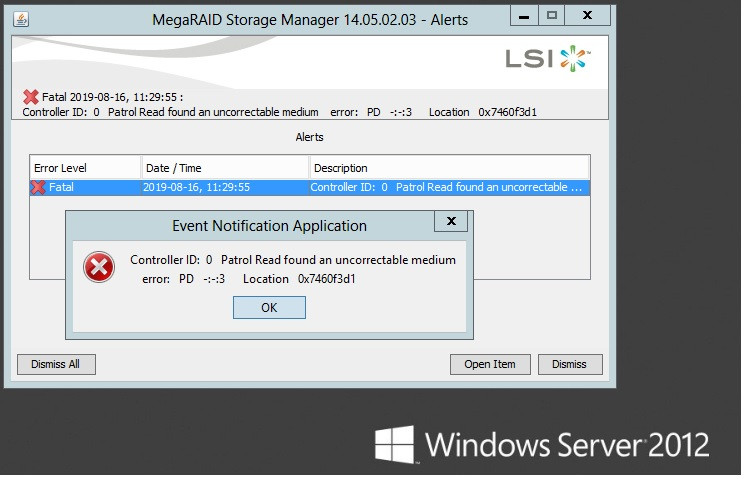Sort by the Error Level column header
745x479 pixels.
pos(86,169)
